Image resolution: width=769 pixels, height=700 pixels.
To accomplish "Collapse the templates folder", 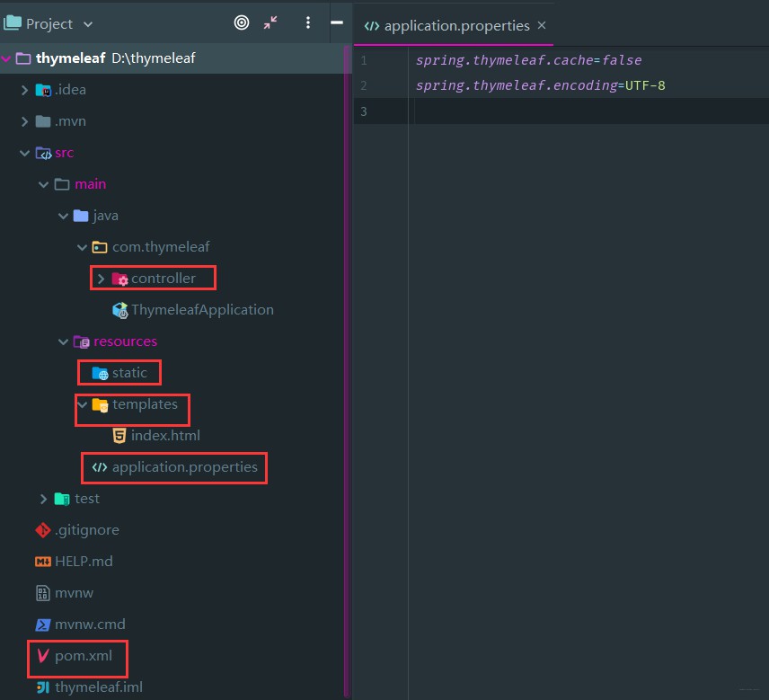I will [83, 404].
